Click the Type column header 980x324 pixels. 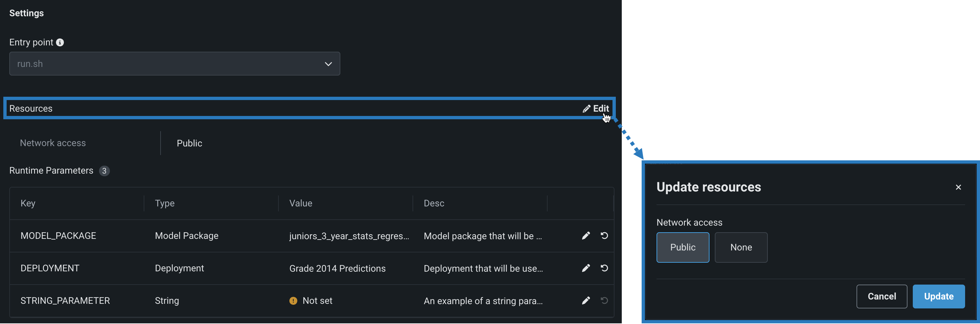pos(165,203)
